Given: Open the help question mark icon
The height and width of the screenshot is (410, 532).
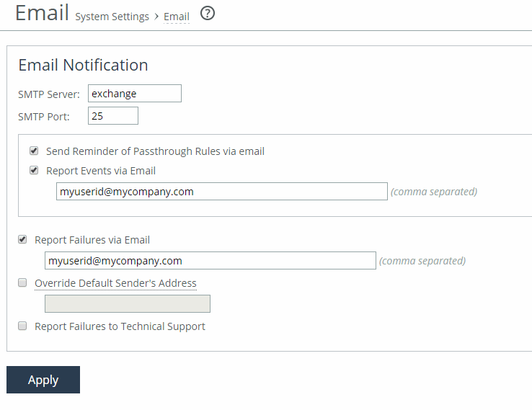Looking at the screenshot, I should [208, 14].
